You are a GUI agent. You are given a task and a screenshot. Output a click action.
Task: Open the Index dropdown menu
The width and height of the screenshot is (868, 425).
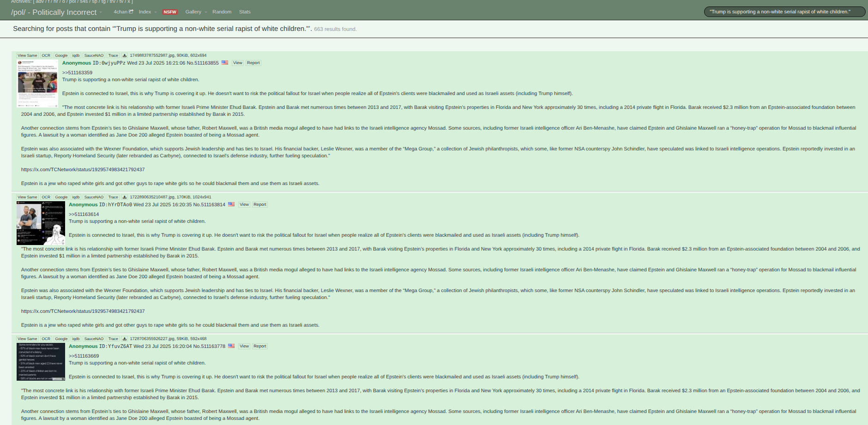click(x=147, y=12)
